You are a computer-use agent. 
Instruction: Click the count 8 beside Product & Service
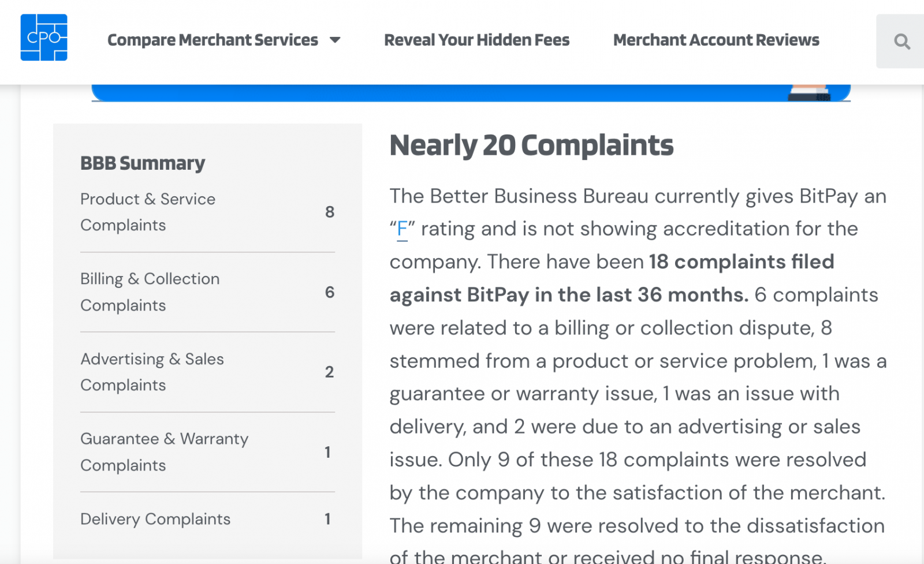pos(330,212)
